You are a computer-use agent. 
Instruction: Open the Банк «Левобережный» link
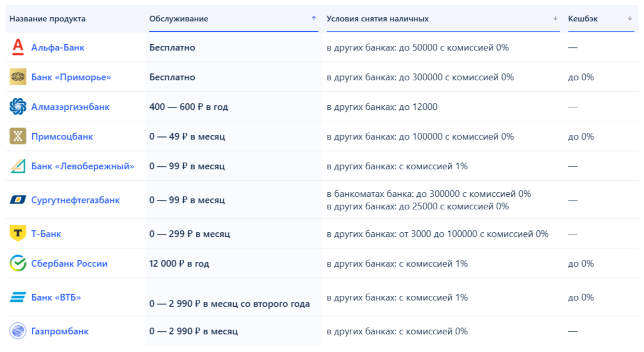coord(83,166)
